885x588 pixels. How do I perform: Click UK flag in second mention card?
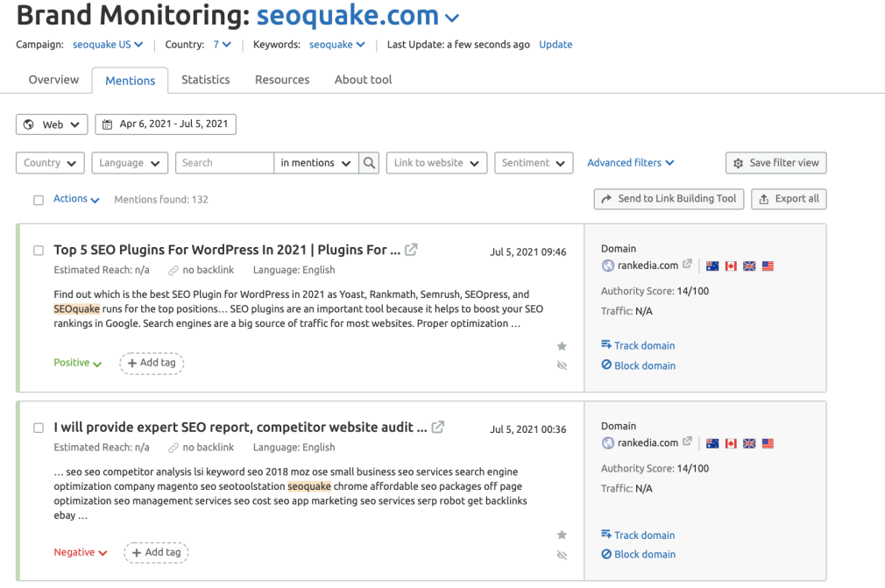[x=749, y=443]
